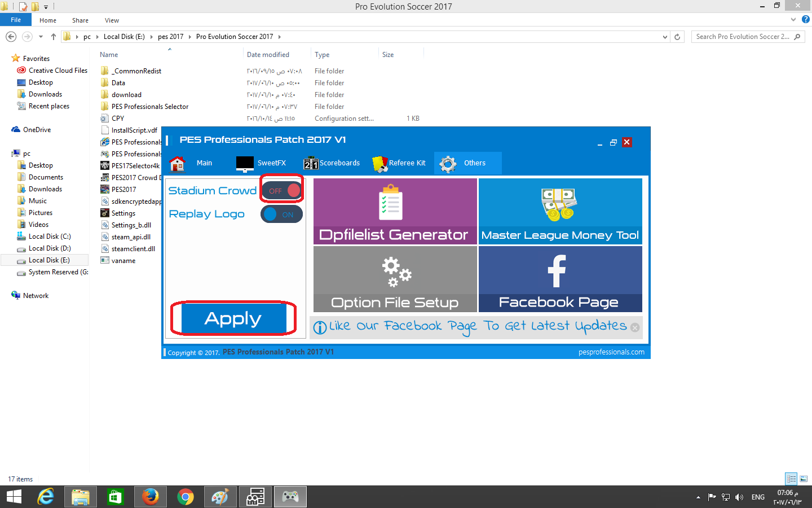812x508 pixels.
Task: Switch to the SweetFX tab label
Action: click(x=272, y=163)
